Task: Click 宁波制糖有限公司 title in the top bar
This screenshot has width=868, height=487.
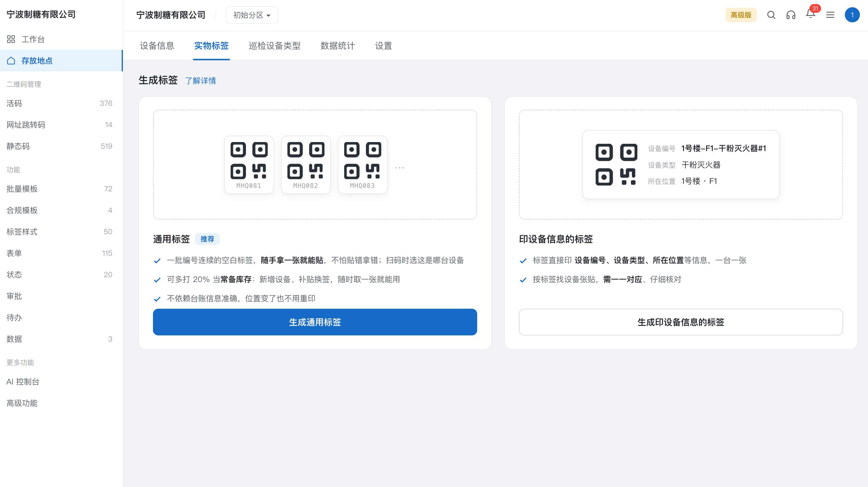Action: point(171,15)
